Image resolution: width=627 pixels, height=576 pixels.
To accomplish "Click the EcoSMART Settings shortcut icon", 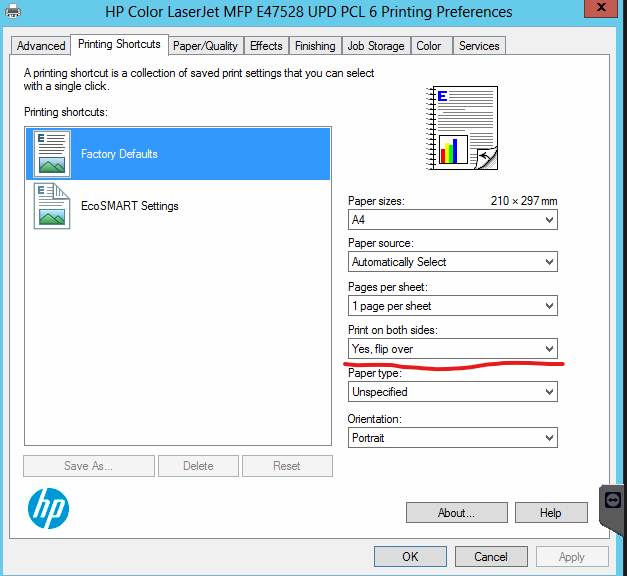I will (x=52, y=206).
